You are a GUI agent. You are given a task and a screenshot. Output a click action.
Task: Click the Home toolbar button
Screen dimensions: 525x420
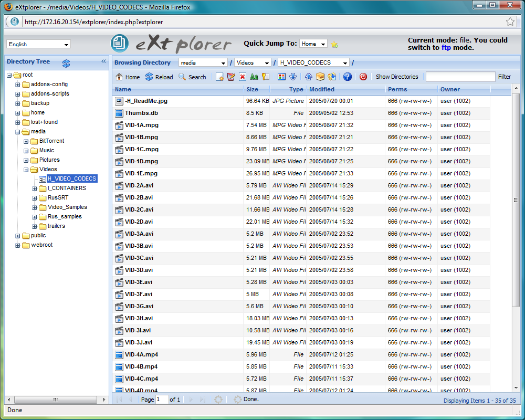128,77
